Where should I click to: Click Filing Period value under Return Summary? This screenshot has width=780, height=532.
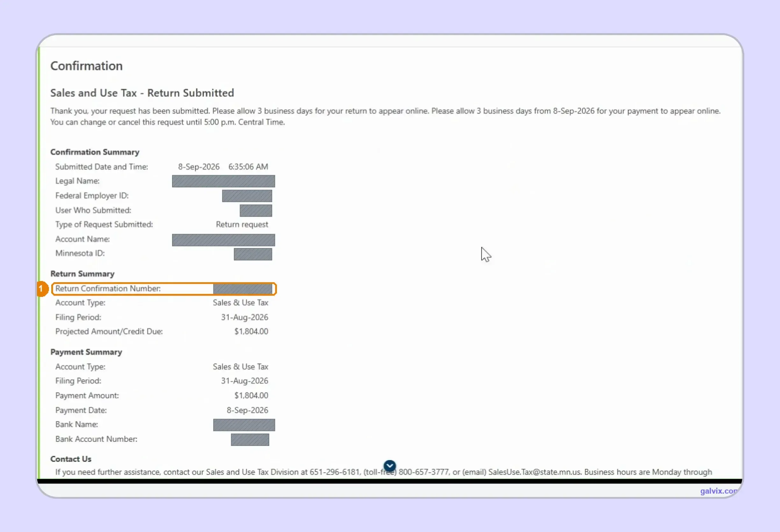click(x=245, y=318)
